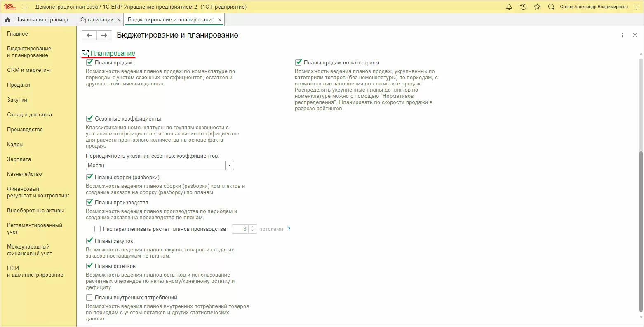This screenshot has height=327, width=644.
Task: Go back with the left arrow
Action: [89, 36]
